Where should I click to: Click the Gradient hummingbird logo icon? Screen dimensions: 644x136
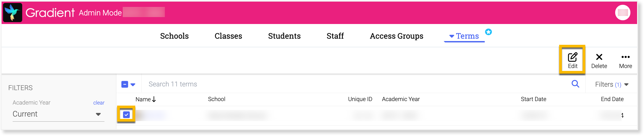pos(13,13)
